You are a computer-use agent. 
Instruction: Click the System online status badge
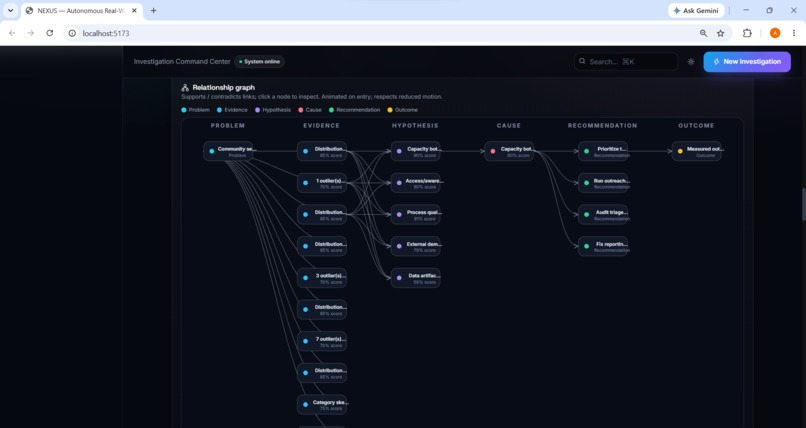click(x=260, y=62)
